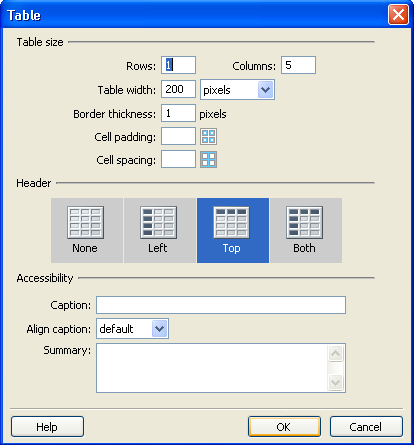Click the Summary scrollbar up arrow
The image size is (414, 445).
(x=336, y=353)
